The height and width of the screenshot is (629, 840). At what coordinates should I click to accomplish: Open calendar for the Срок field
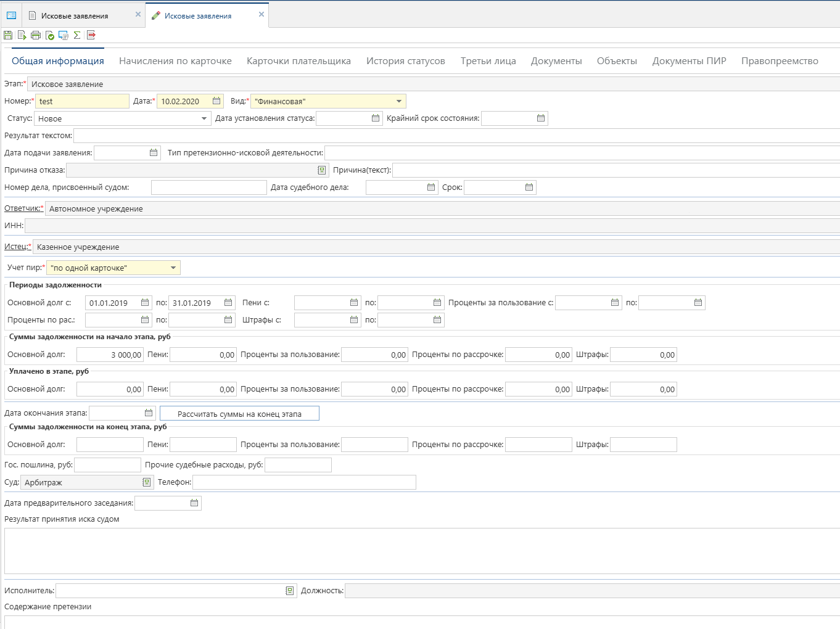(x=529, y=187)
